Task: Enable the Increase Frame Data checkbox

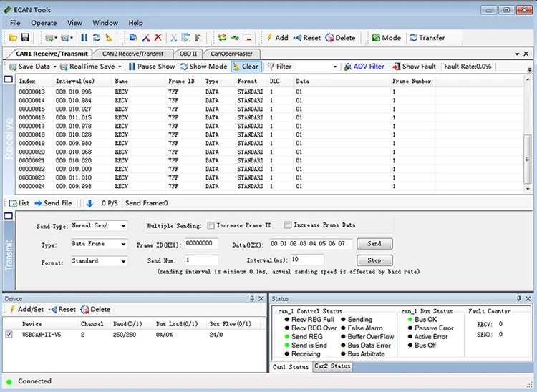Action: (289, 225)
